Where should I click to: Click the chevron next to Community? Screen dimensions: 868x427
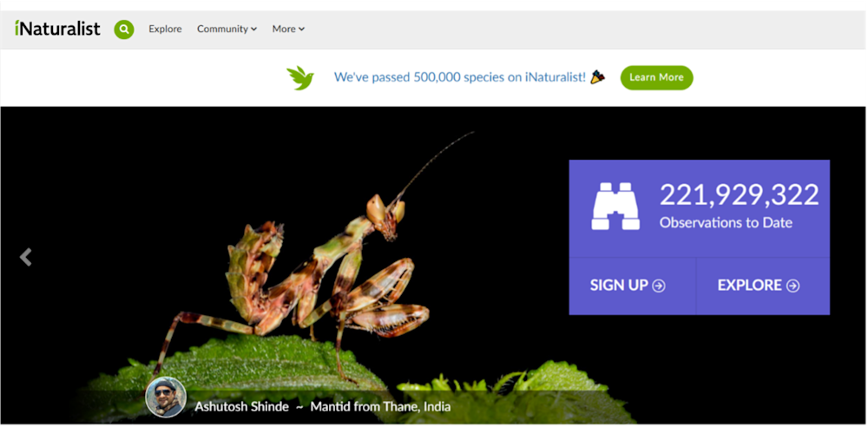[254, 30]
